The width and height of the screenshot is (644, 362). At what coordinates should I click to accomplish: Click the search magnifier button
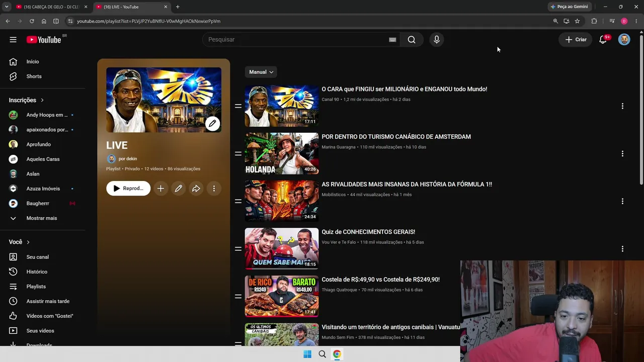click(412, 40)
